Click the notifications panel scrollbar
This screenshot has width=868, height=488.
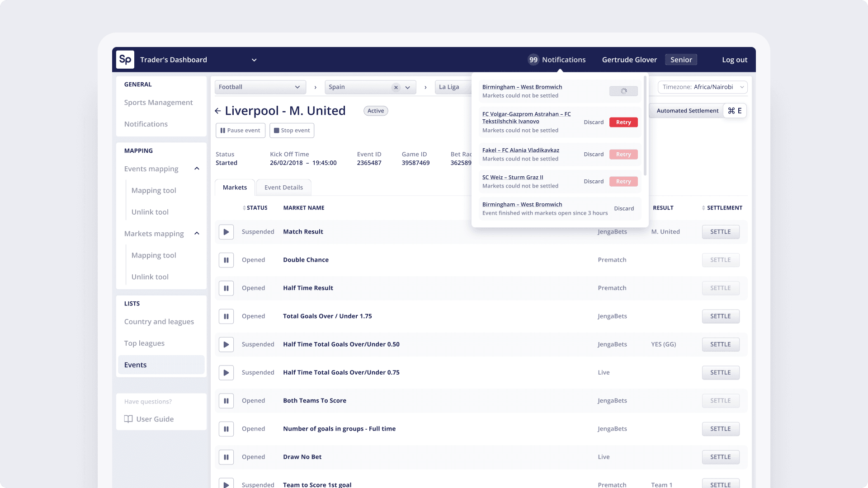pos(645,127)
